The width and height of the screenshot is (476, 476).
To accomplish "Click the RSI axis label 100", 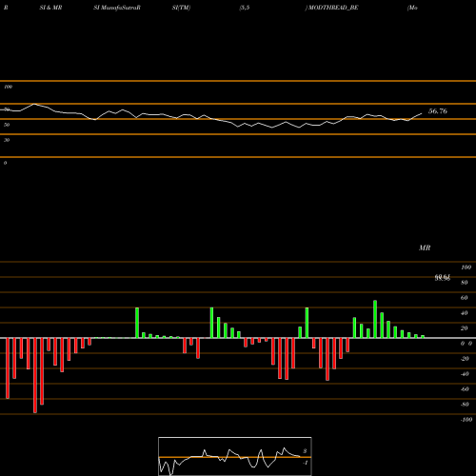I will pyautogui.click(x=8, y=87).
